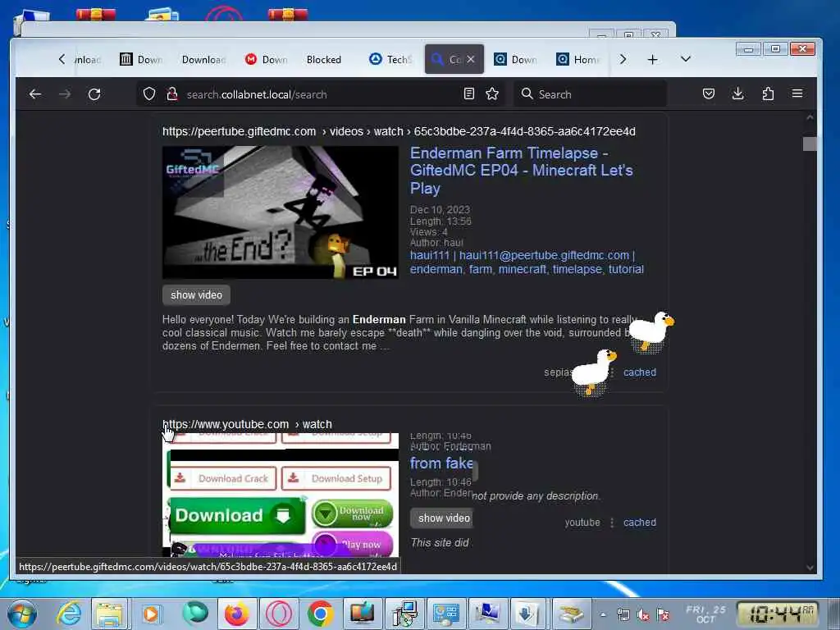
Task: Switch to the Blocked tab
Action: (323, 59)
